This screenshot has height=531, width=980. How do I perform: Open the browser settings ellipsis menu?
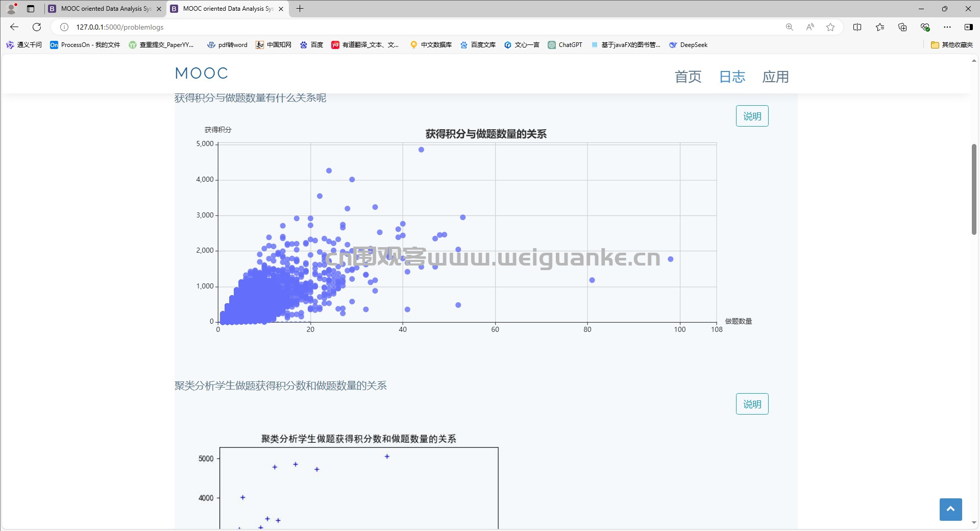coord(947,27)
